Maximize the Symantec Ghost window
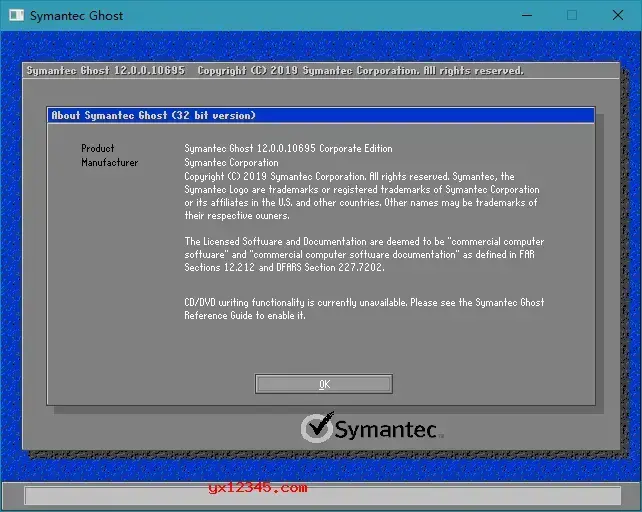 pos(572,16)
